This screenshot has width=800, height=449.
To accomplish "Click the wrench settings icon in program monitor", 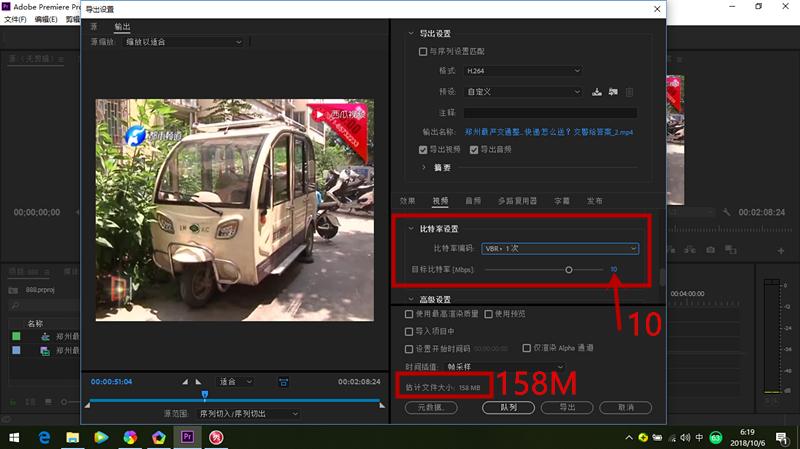I will coord(727,212).
